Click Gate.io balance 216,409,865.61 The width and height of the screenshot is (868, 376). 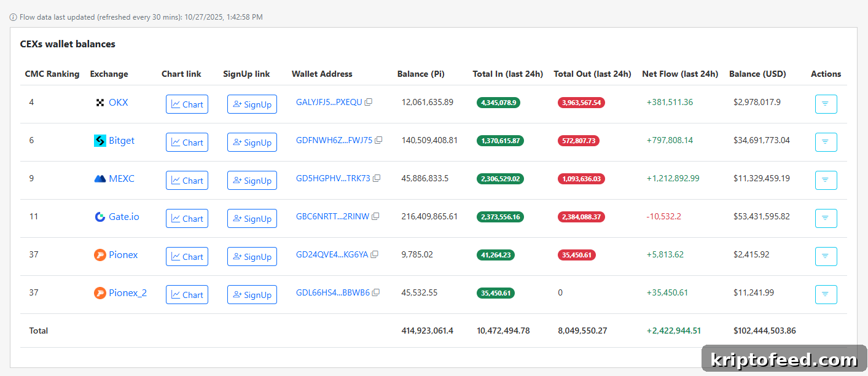pos(429,217)
